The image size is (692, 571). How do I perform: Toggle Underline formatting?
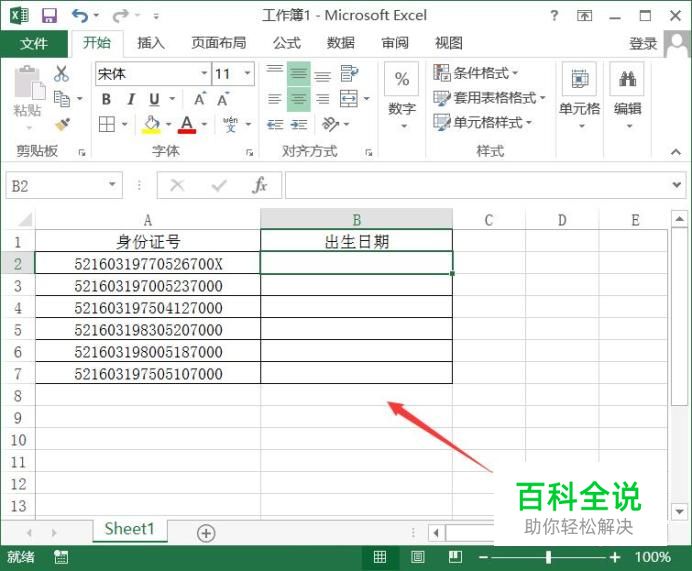click(x=154, y=99)
